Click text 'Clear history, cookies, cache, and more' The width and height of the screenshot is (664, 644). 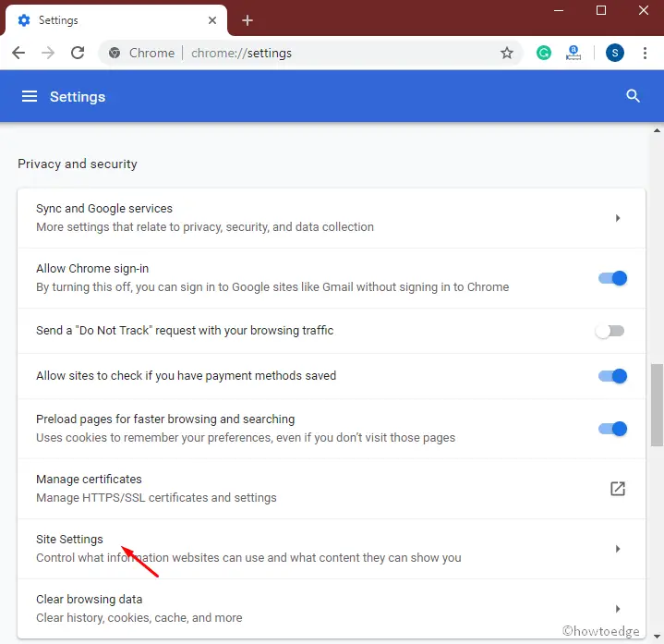tap(139, 618)
